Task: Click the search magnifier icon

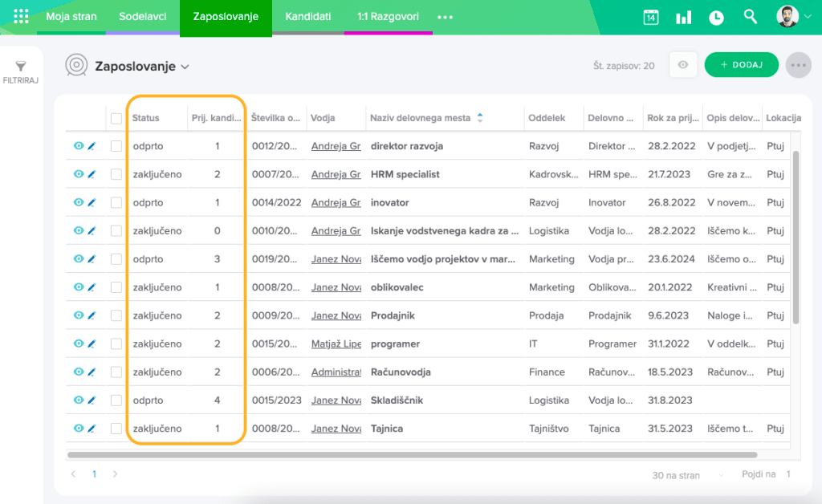Action: tap(751, 17)
